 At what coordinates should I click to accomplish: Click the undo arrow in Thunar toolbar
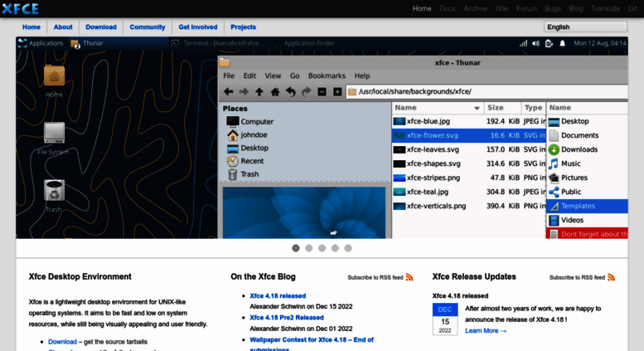click(x=291, y=91)
